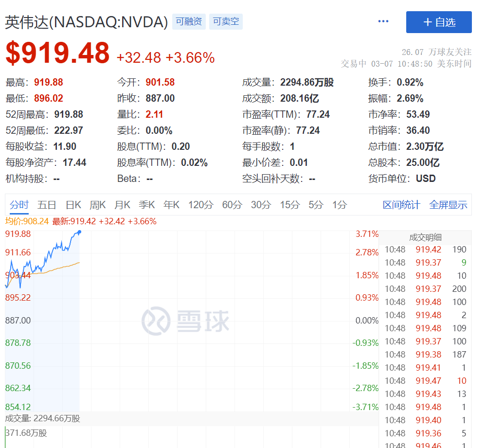Click the 887.00 baseline axis label
The height and width of the screenshot is (448, 486).
(x=18, y=321)
